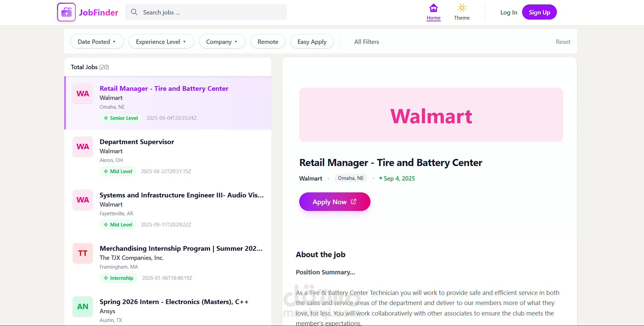Open the Date Posted dropdown
The width and height of the screenshot is (644, 326).
pyautogui.click(x=97, y=41)
